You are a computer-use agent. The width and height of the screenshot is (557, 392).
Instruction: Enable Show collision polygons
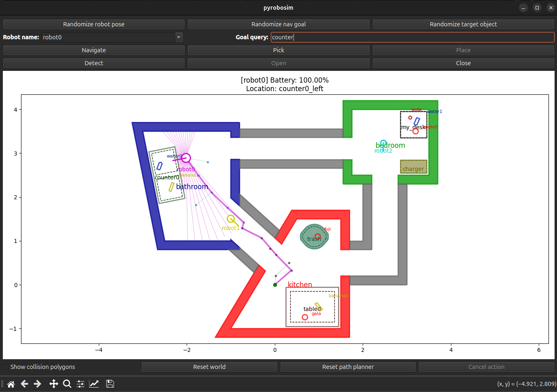[x=6, y=367]
